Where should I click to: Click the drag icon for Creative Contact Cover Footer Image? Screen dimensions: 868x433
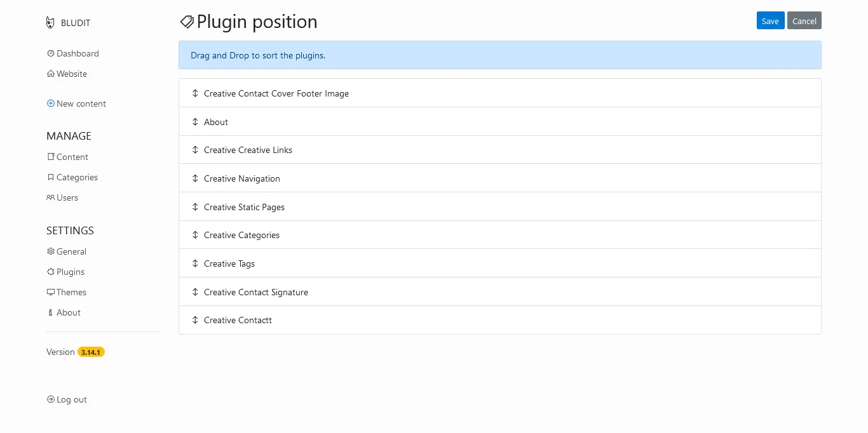click(x=195, y=93)
